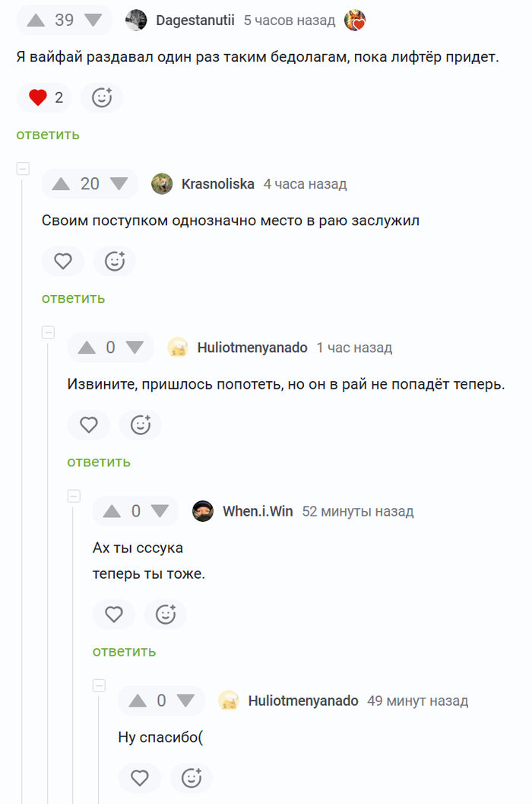Open Dagestanutii's profile by username
This screenshot has height=804, width=532.
click(x=195, y=21)
